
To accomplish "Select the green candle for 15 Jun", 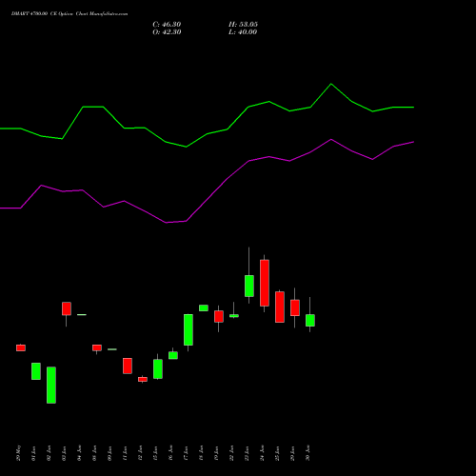I will pyautogui.click(x=158, y=368).
